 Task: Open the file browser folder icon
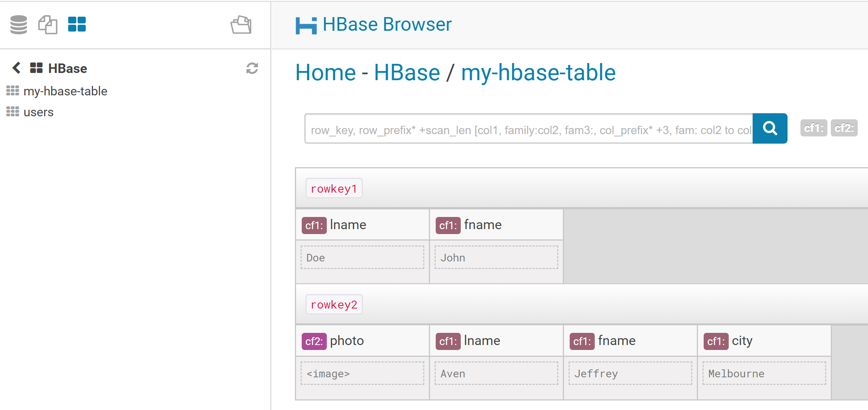(241, 25)
